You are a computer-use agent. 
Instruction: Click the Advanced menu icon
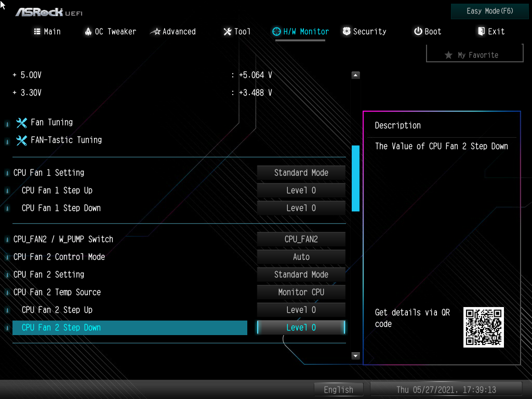tap(155, 32)
